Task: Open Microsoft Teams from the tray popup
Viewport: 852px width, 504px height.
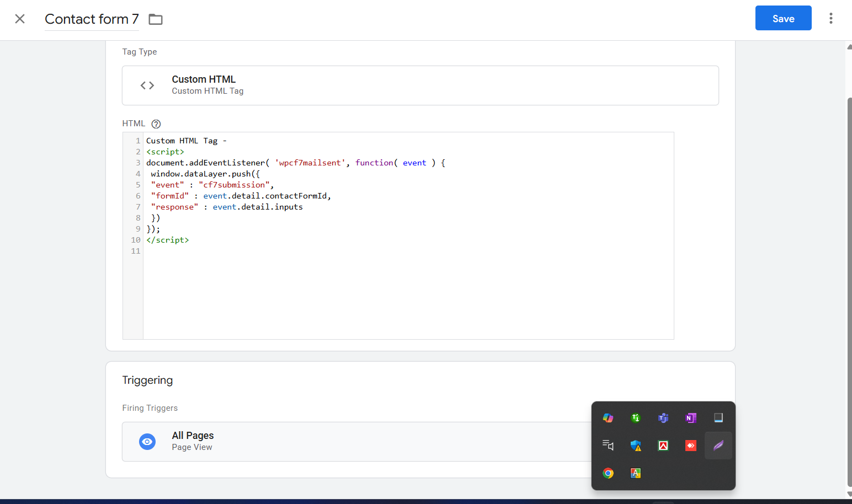Action: point(663,418)
